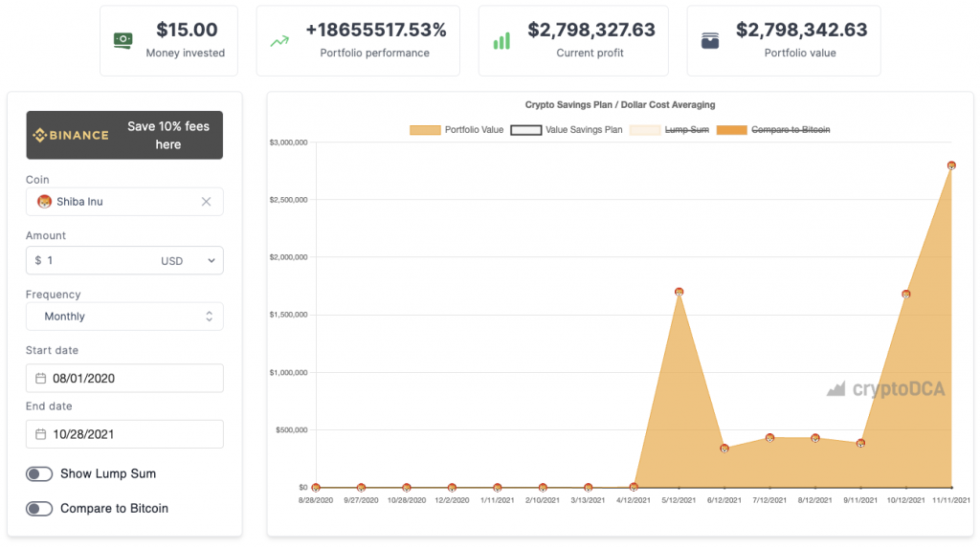Click the End date calendar icon

(x=40, y=434)
